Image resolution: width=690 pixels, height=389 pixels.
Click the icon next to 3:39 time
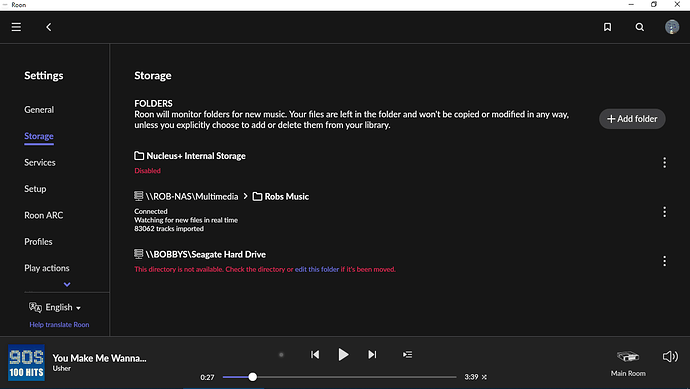click(484, 377)
